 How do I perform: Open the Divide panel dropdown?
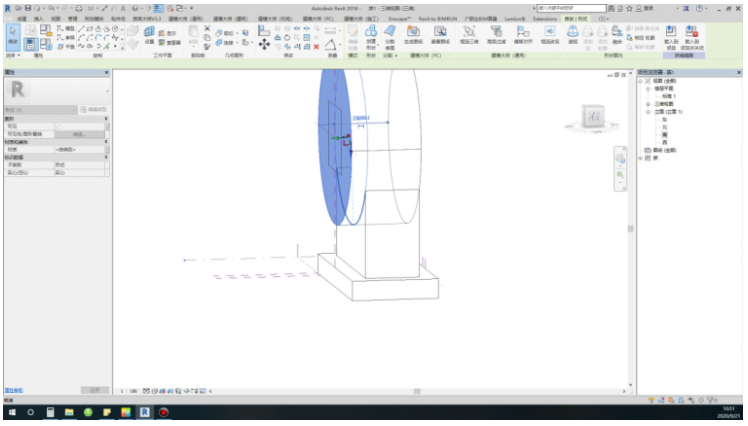pos(390,55)
